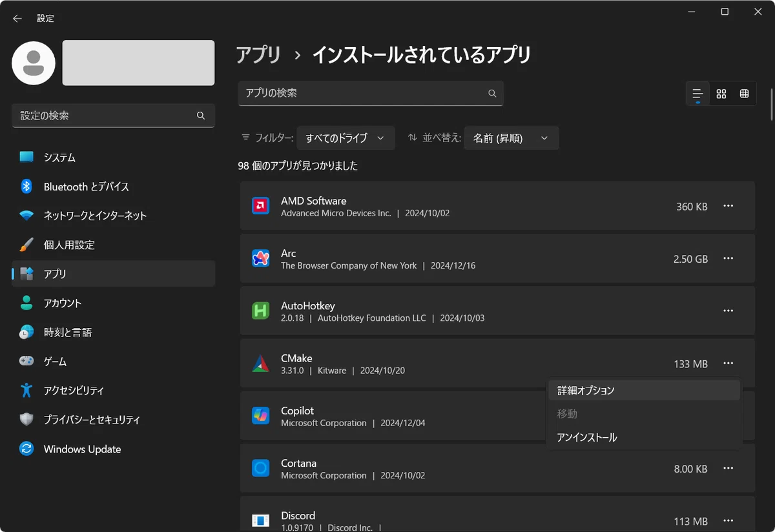The height and width of the screenshot is (532, 775).
Task: Click the Copilot app icon
Action: click(260, 416)
